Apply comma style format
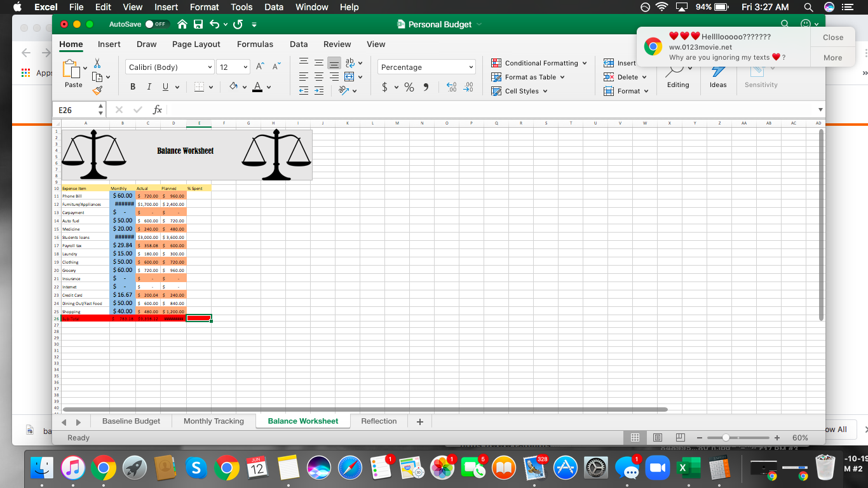Image resolution: width=868 pixels, height=488 pixels. 426,88
